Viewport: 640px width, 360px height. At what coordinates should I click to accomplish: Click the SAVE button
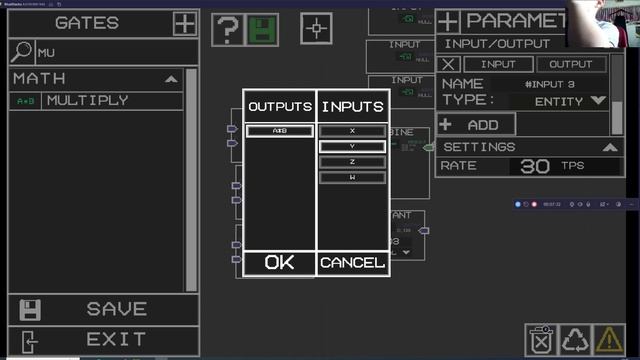coord(103,309)
